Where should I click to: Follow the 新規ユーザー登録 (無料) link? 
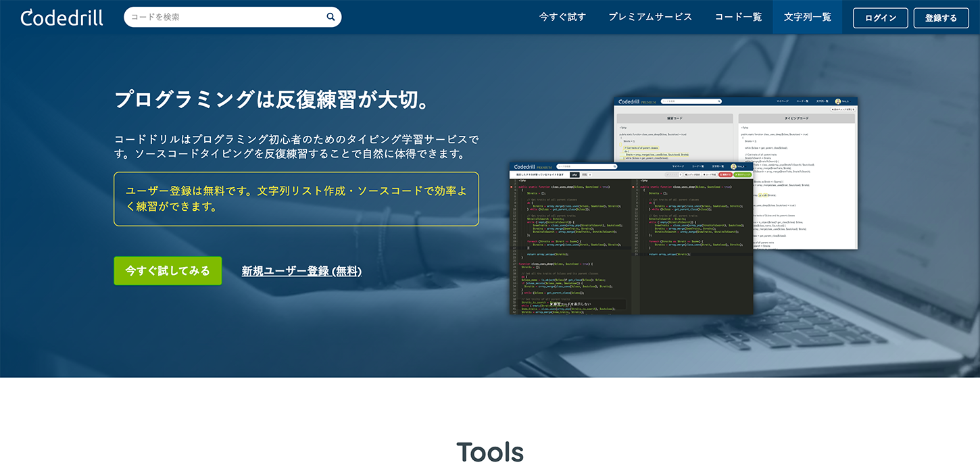301,271
